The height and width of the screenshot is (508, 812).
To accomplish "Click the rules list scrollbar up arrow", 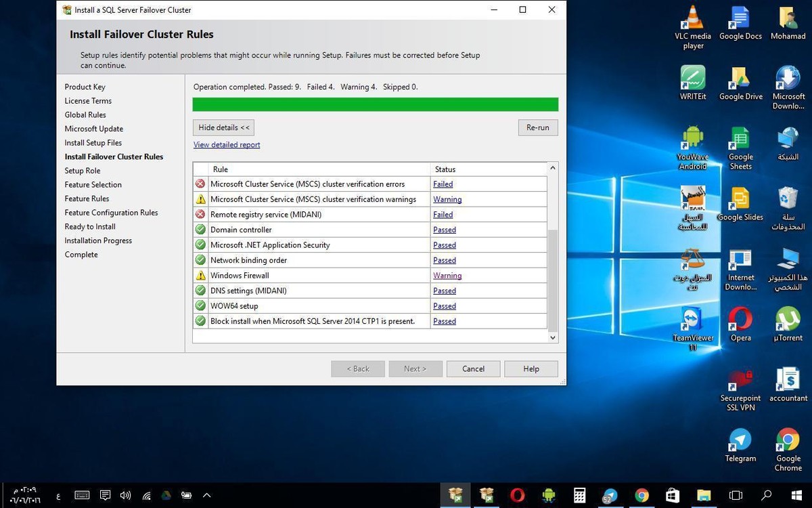I will pyautogui.click(x=553, y=167).
